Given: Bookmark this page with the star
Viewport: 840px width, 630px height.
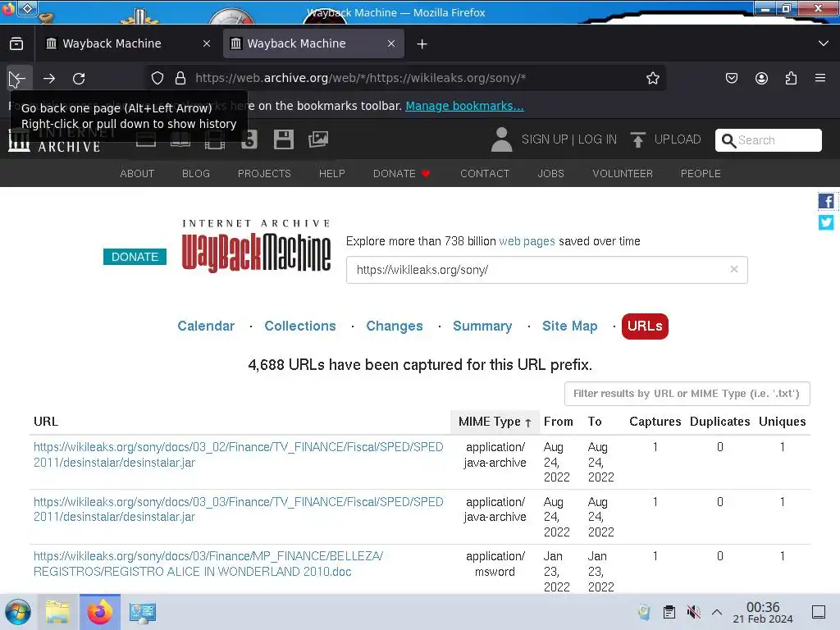Looking at the screenshot, I should (x=652, y=78).
